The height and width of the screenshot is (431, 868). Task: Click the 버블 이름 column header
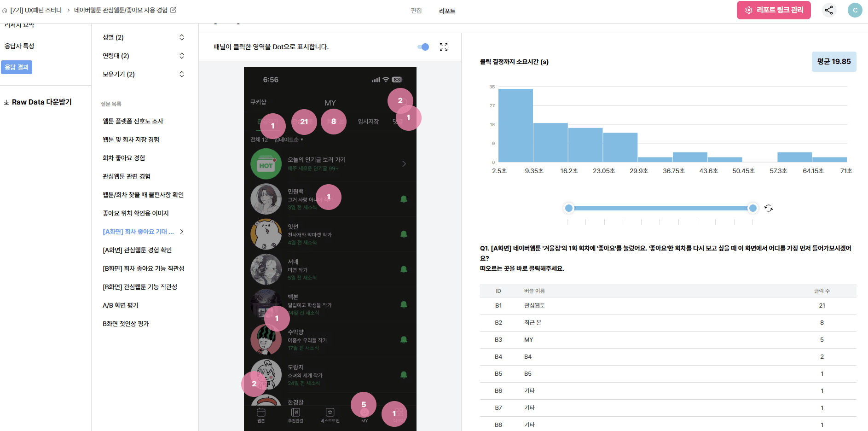coord(534,291)
